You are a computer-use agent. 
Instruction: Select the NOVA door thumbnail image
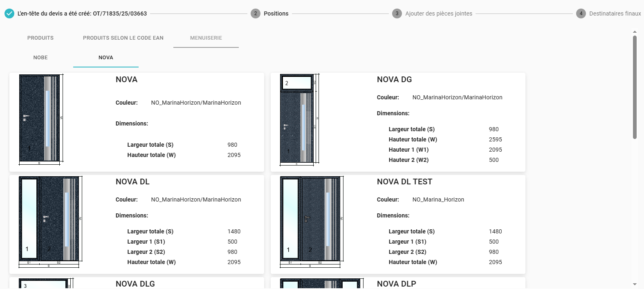(x=40, y=119)
